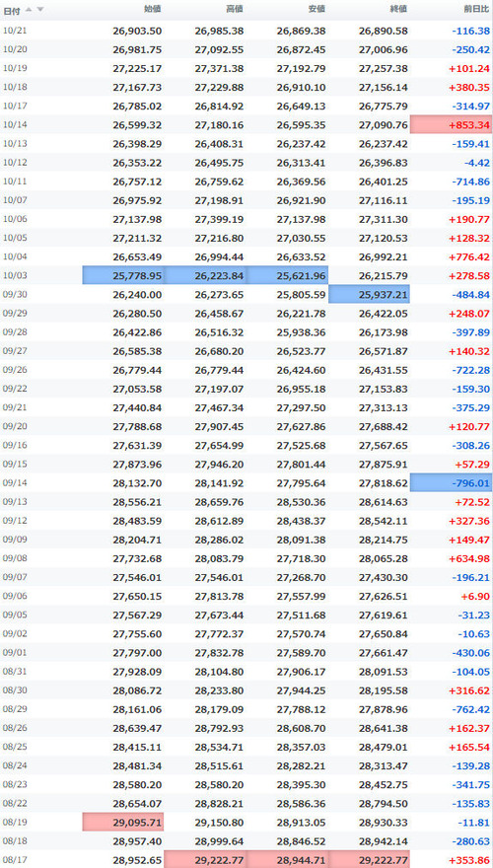Select the 09/29 date cell
The width and height of the screenshot is (493, 868).
(x=15, y=313)
